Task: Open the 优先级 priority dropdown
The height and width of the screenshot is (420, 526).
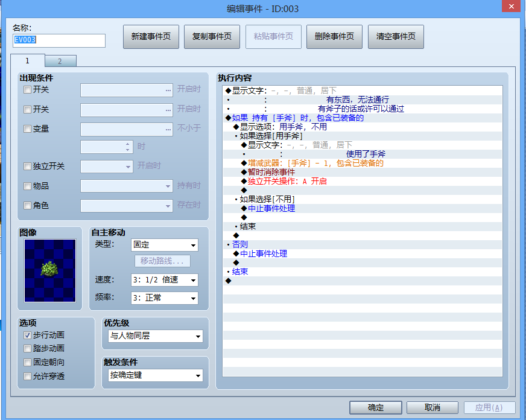Action: coord(156,336)
